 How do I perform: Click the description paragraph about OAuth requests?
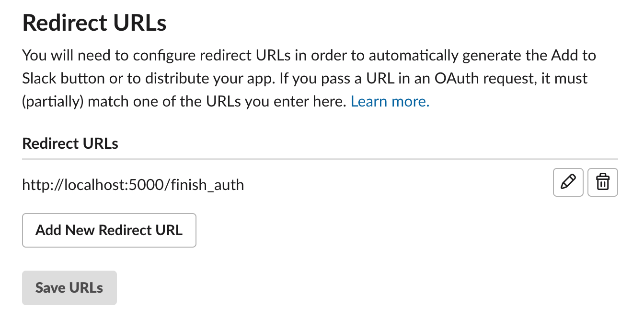coord(309,78)
